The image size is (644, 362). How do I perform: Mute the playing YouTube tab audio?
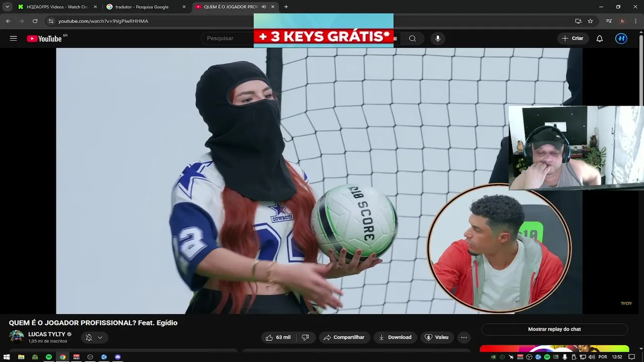coord(264,7)
